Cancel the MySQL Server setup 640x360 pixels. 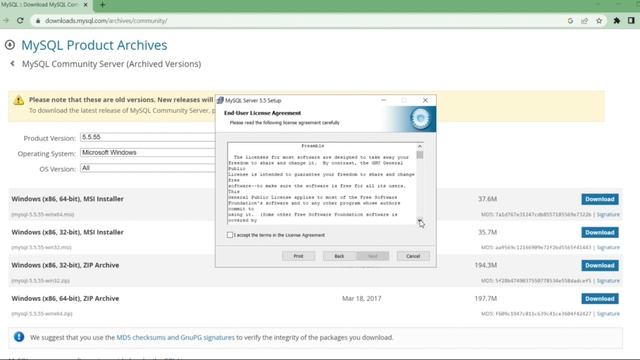(x=413, y=256)
